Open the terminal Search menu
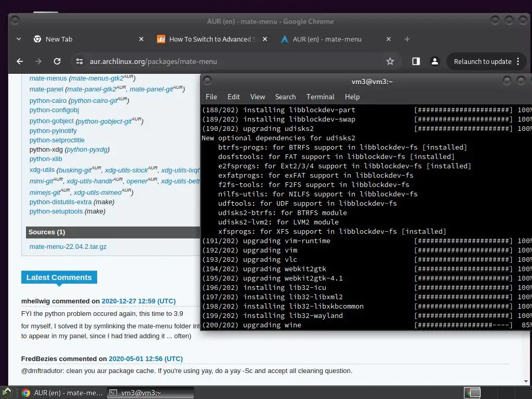Image resolution: width=532 pixels, height=399 pixels. coord(285,97)
